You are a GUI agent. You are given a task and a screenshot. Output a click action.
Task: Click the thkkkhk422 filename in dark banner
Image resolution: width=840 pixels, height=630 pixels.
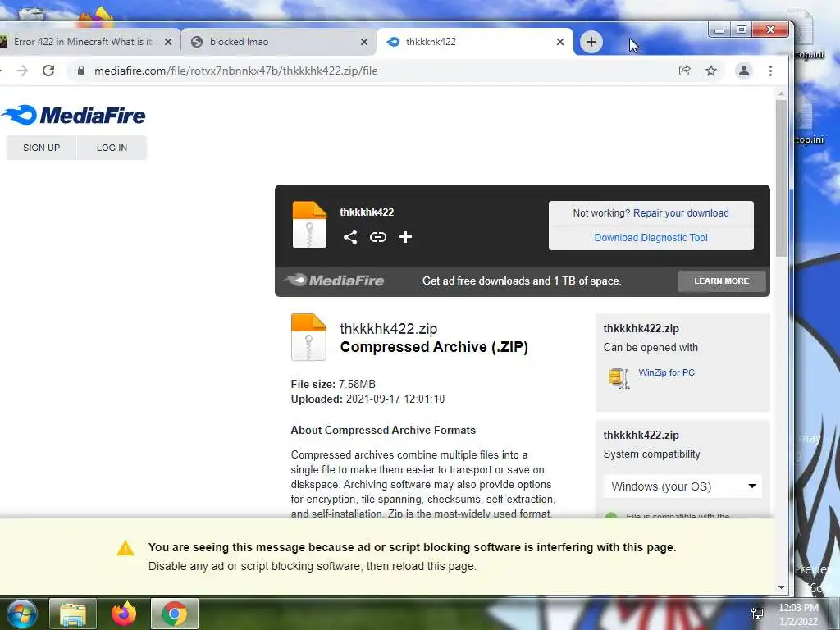click(367, 212)
